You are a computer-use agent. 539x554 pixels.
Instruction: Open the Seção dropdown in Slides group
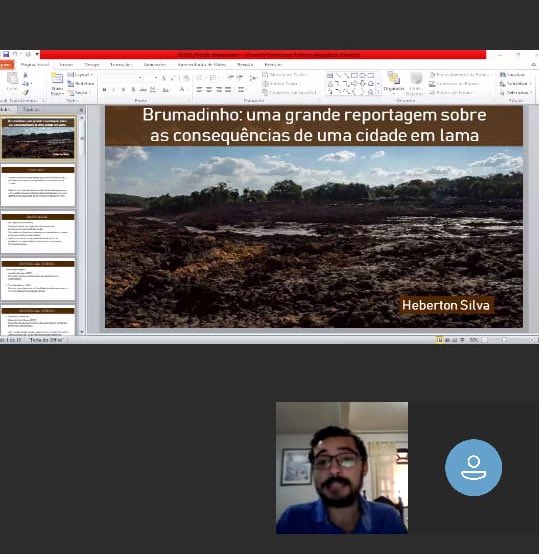coord(79,93)
